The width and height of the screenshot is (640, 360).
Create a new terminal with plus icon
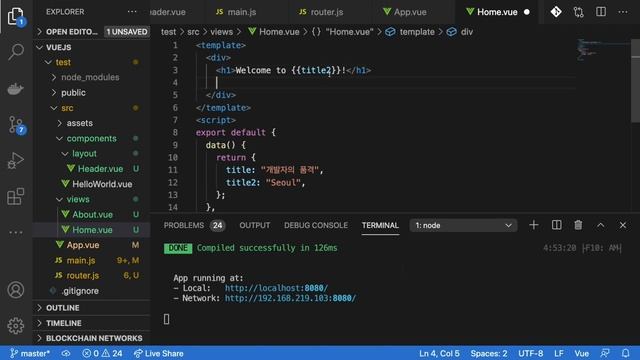(x=533, y=225)
